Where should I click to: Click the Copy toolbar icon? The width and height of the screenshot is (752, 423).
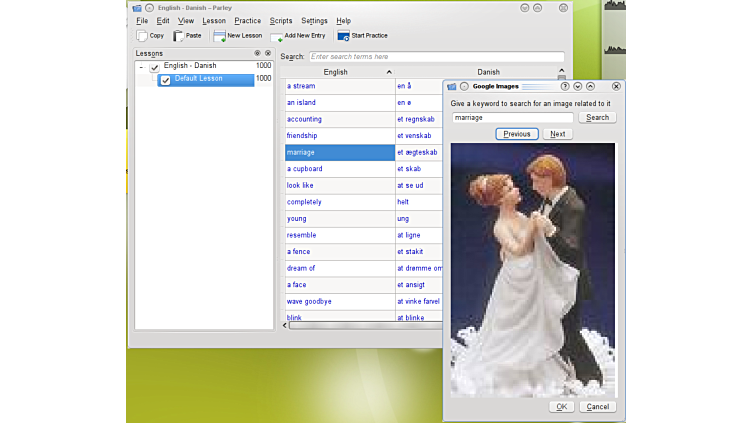pos(142,35)
